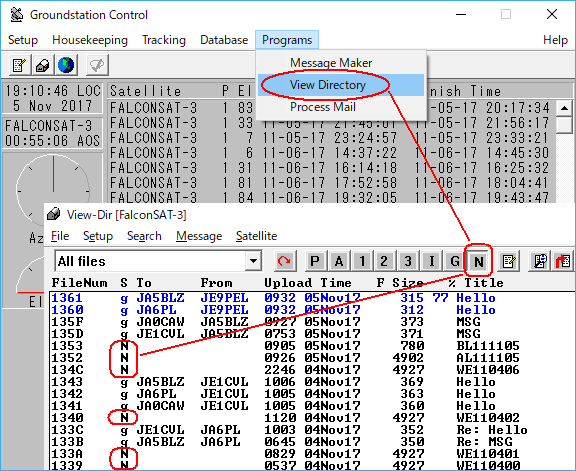The height and width of the screenshot is (471, 576).
Task: Toggle the 1 filter button
Action: point(363,261)
